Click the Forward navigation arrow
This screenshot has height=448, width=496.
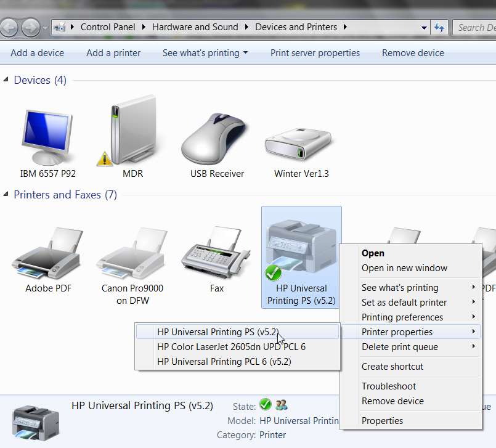click(31, 28)
